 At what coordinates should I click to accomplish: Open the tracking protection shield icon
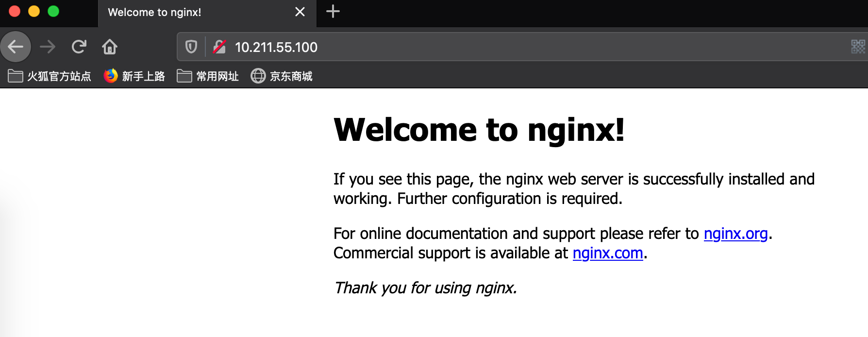(x=191, y=47)
